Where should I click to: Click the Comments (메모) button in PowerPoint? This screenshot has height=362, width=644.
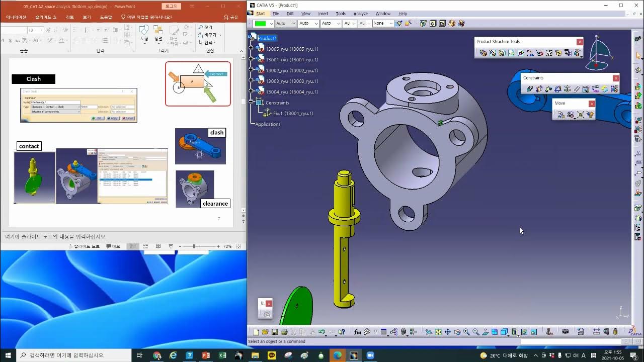point(113,246)
